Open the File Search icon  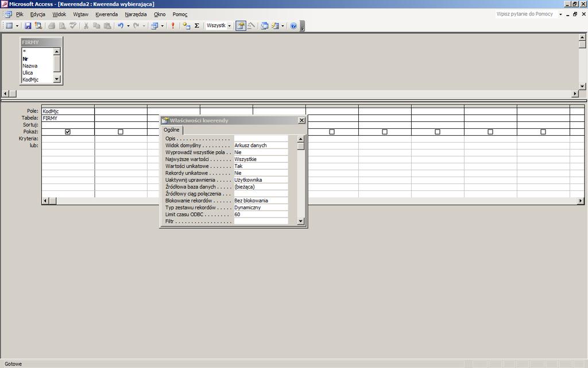click(x=38, y=25)
